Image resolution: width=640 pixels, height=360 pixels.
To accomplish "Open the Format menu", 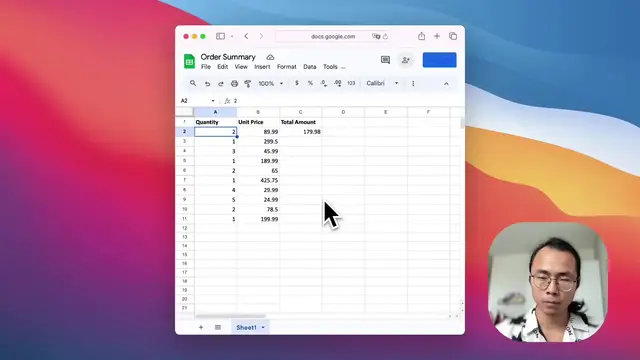I will pyautogui.click(x=287, y=67).
